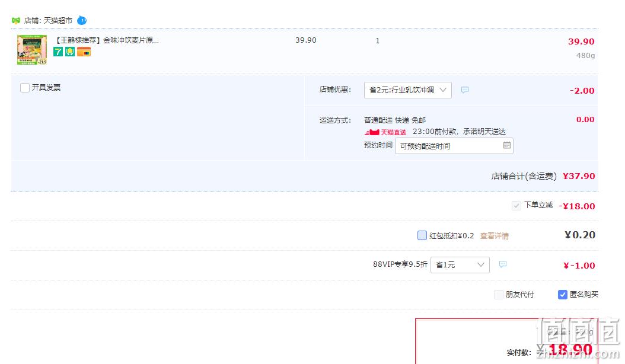Click the -¥18.00 order reduction amount
Image resolution: width=625 pixels, height=364 pixels.
(577, 206)
